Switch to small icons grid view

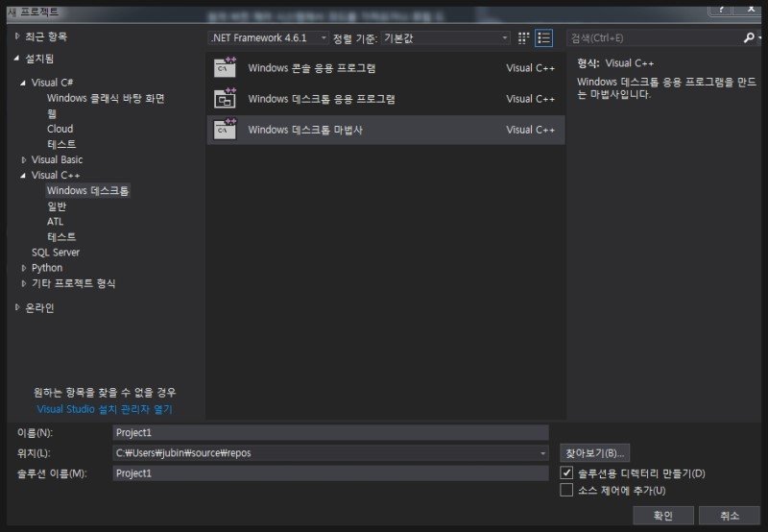coord(523,38)
